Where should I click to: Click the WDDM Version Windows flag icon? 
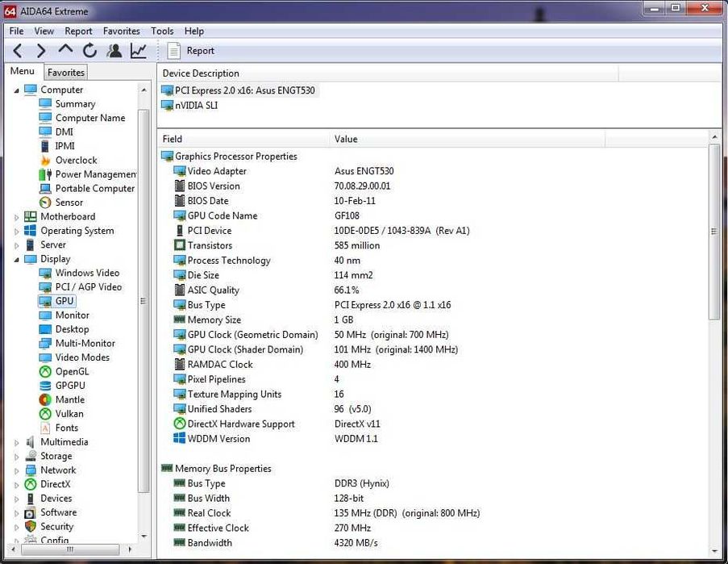pyautogui.click(x=180, y=439)
